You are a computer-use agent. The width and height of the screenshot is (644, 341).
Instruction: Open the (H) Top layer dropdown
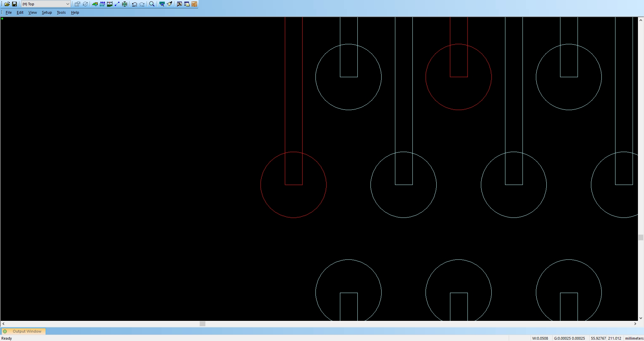(46, 4)
